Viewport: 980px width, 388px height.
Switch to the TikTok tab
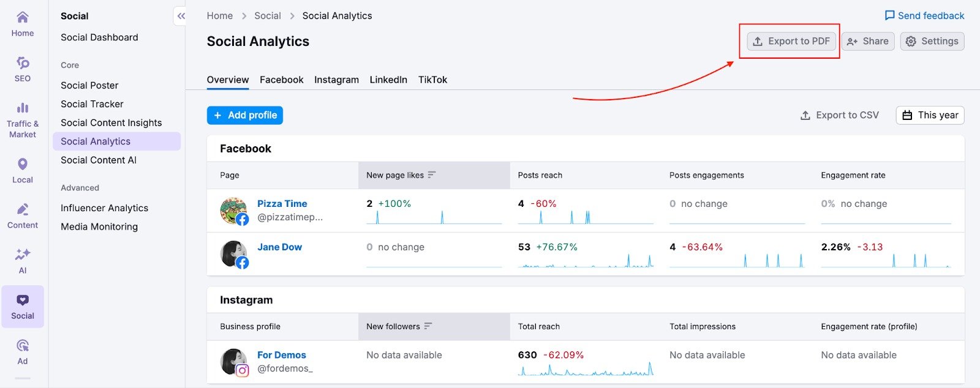[x=432, y=80]
